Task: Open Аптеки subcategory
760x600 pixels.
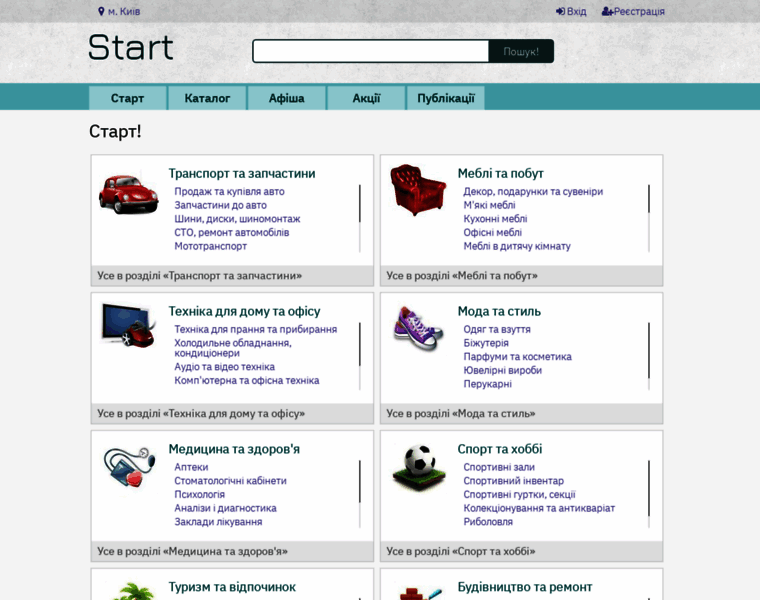Action: (191, 467)
